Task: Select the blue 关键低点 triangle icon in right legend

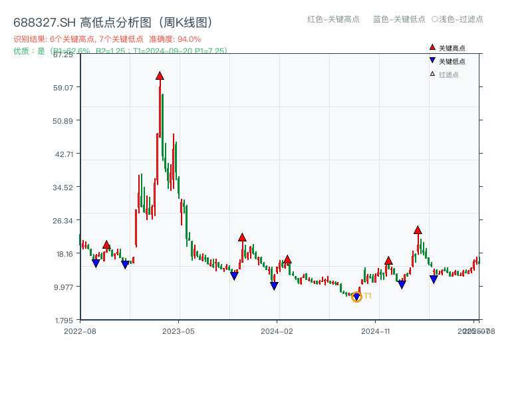Action: point(432,59)
